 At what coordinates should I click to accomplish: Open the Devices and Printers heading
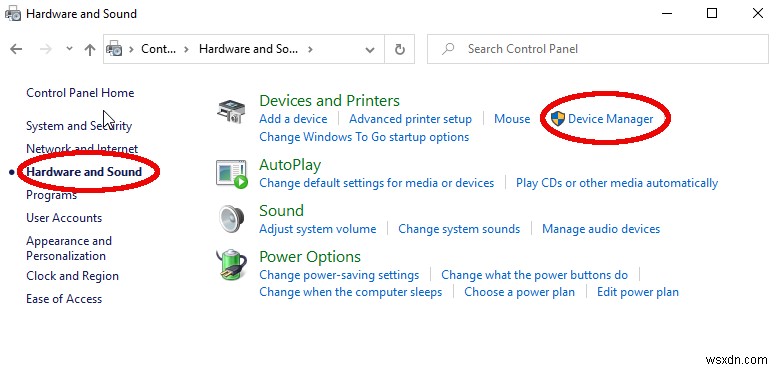pos(329,101)
